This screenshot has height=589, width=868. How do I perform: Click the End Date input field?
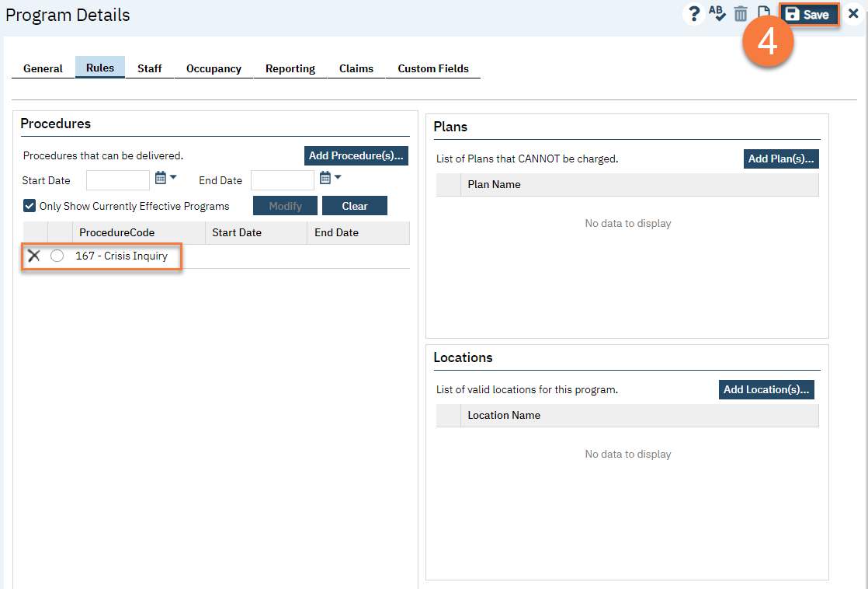(283, 180)
